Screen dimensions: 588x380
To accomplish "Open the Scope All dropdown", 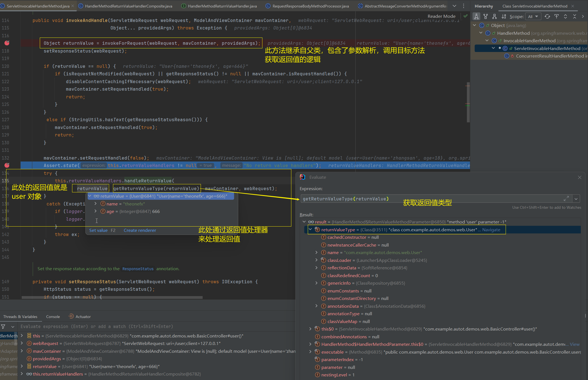I will tap(533, 17).
